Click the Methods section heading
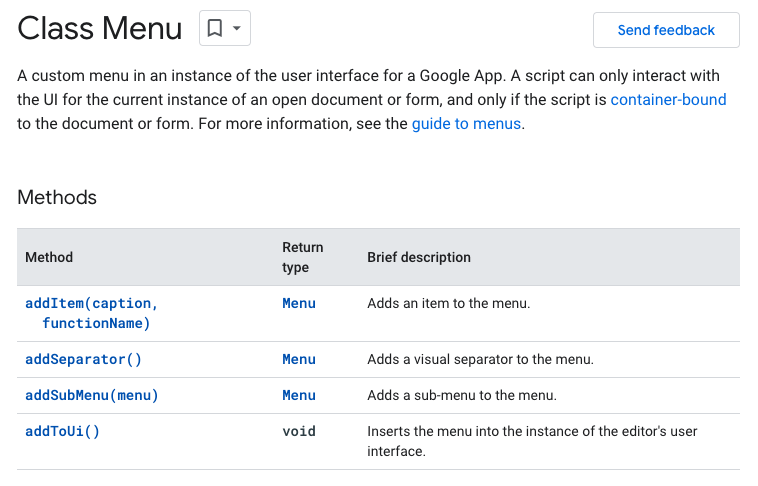This screenshot has height=486, width=758. [x=57, y=197]
